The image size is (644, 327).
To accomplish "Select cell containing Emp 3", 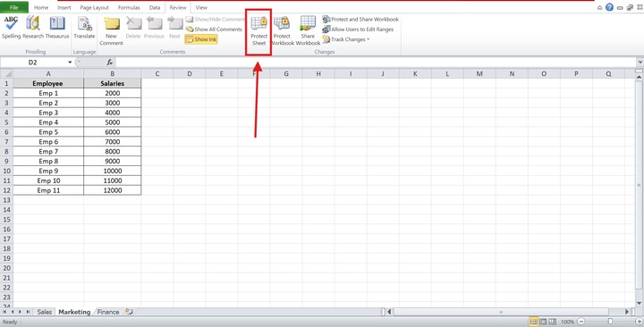I will tap(48, 113).
